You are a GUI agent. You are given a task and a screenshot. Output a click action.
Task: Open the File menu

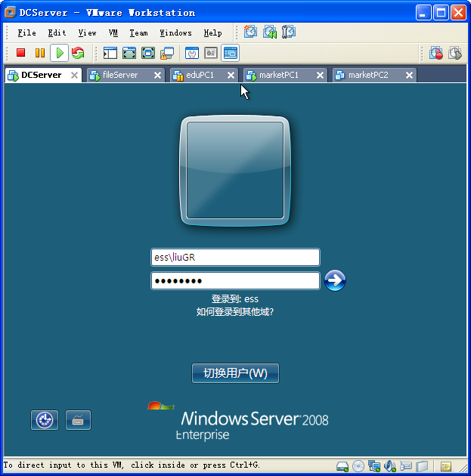pos(26,32)
